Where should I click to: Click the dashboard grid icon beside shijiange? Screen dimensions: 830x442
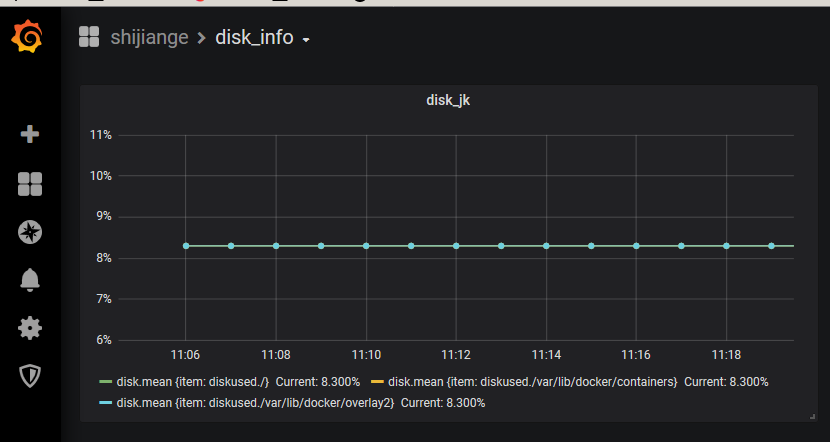coord(89,37)
